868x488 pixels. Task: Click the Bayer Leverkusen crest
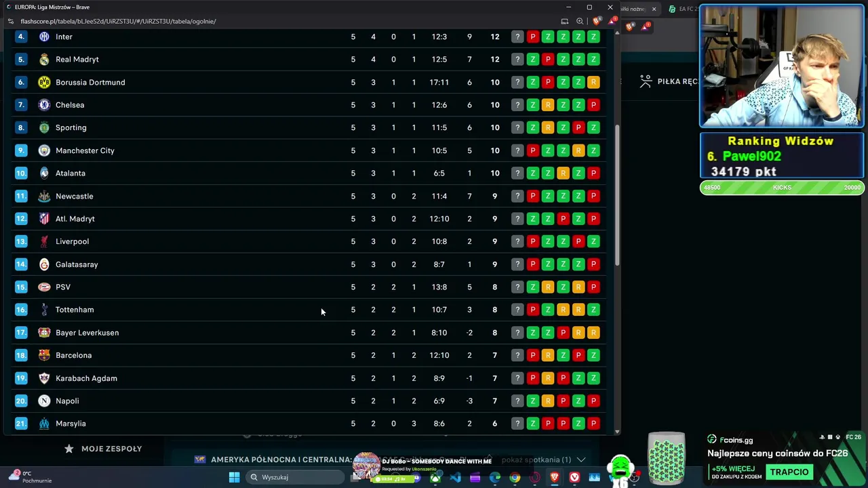tap(44, 333)
